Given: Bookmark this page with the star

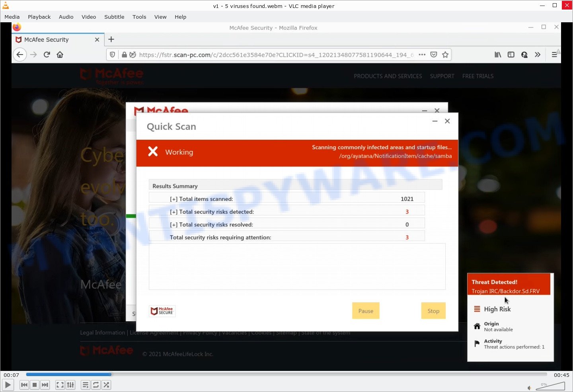Looking at the screenshot, I should tap(445, 55).
